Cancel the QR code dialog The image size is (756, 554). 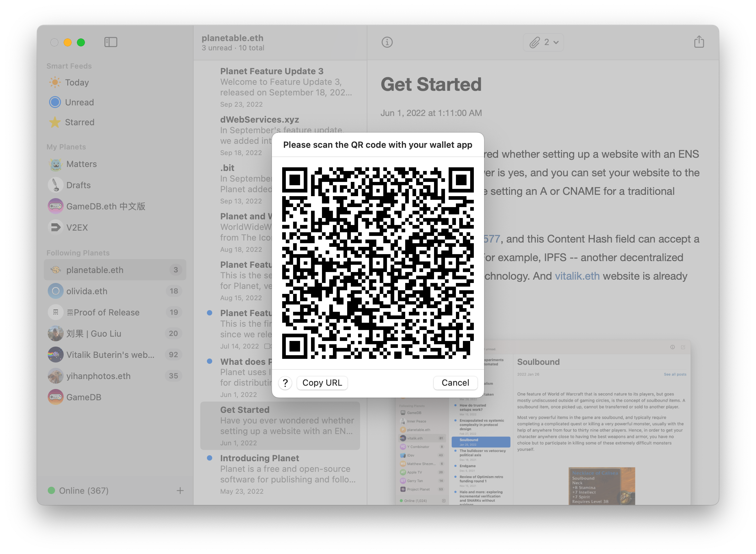[x=455, y=383]
